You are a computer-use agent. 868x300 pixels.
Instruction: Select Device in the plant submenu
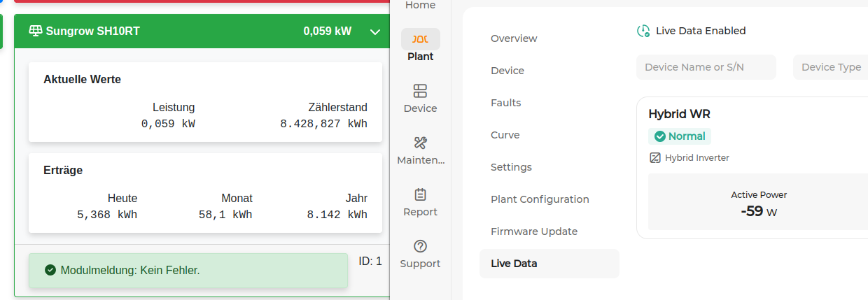tap(507, 71)
